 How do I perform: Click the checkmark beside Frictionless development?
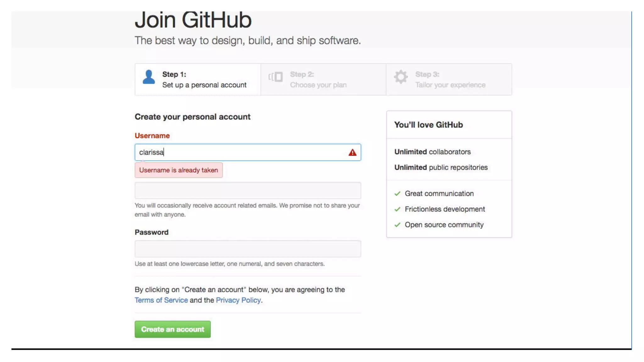[x=397, y=209]
